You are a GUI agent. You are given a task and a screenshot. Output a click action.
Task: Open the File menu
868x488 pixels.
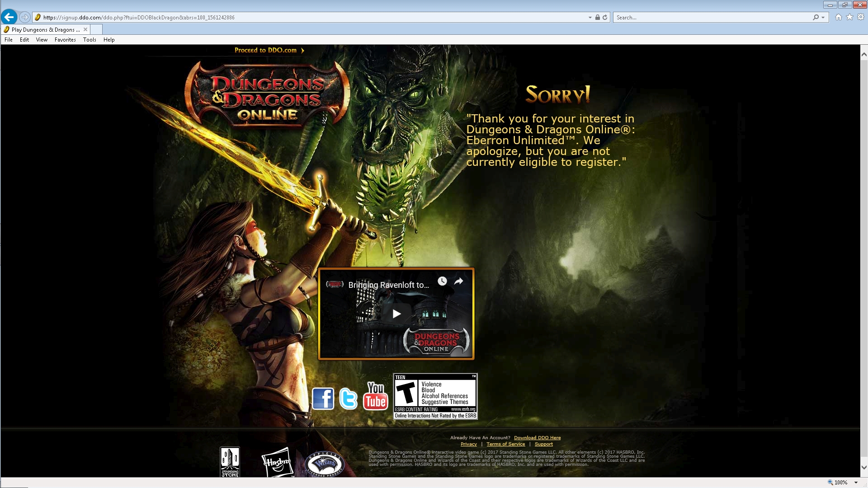[x=9, y=40]
